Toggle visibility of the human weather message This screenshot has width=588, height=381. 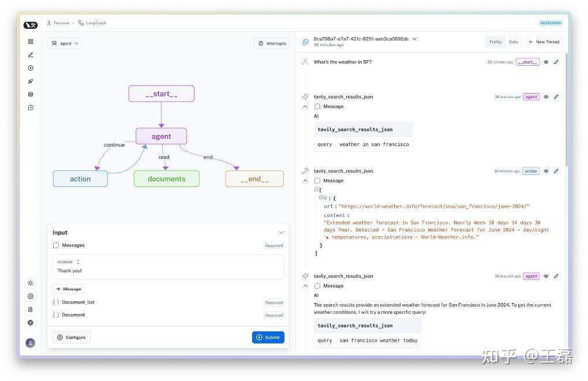tap(546, 62)
